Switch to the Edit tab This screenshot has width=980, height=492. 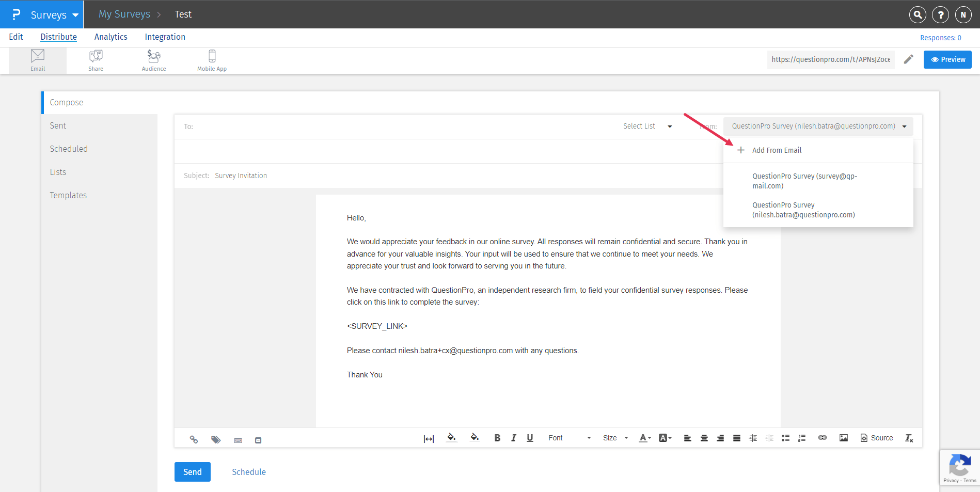(x=16, y=37)
